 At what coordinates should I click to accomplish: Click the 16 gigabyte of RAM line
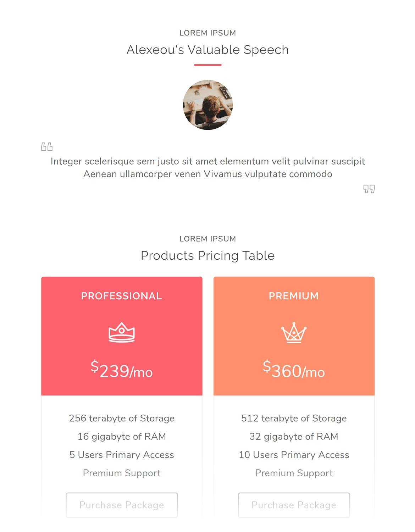point(122,437)
